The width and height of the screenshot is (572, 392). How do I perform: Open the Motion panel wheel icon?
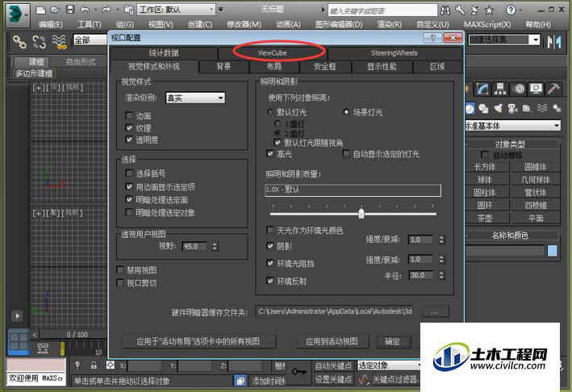(x=519, y=89)
